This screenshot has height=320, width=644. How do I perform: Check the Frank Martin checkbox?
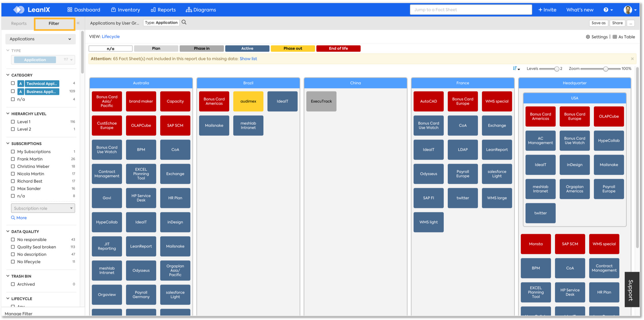(13, 159)
